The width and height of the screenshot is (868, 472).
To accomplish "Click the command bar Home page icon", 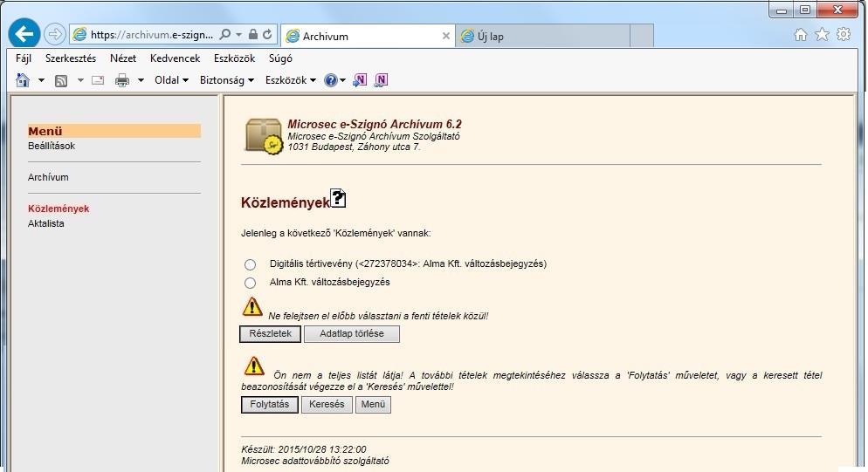I will click(23, 80).
